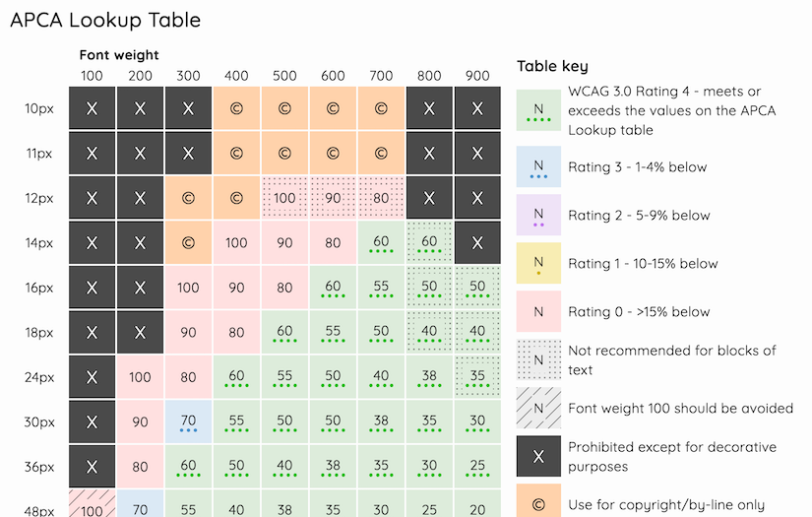812x517 pixels.
Task: Click the purple Rating 2 key swatch
Action: (x=538, y=215)
